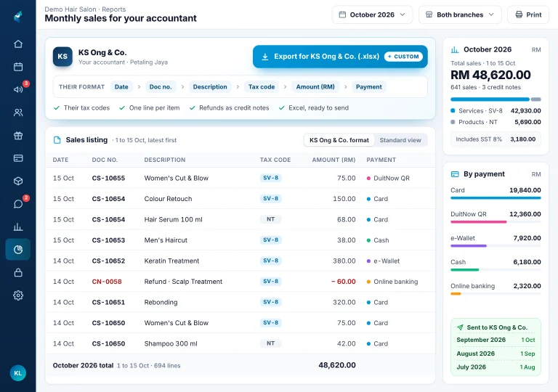558x392 pixels.
Task: Click the KS accountant avatar badge
Action: click(x=62, y=57)
